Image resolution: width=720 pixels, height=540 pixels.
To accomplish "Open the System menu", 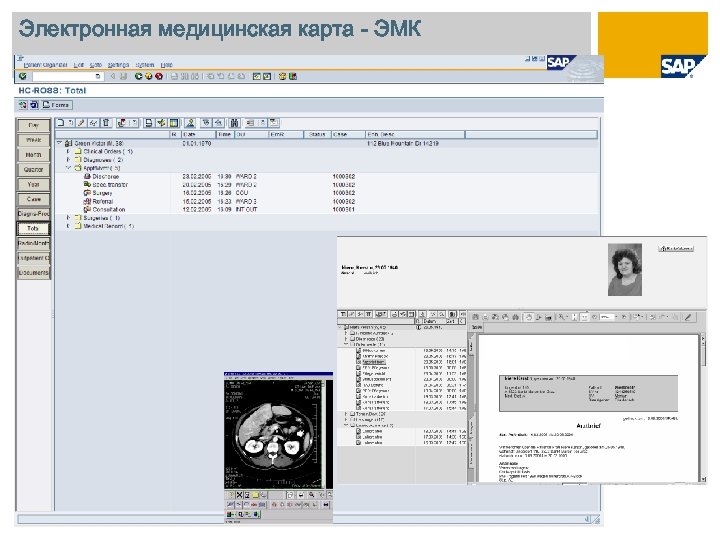I will pyautogui.click(x=145, y=65).
